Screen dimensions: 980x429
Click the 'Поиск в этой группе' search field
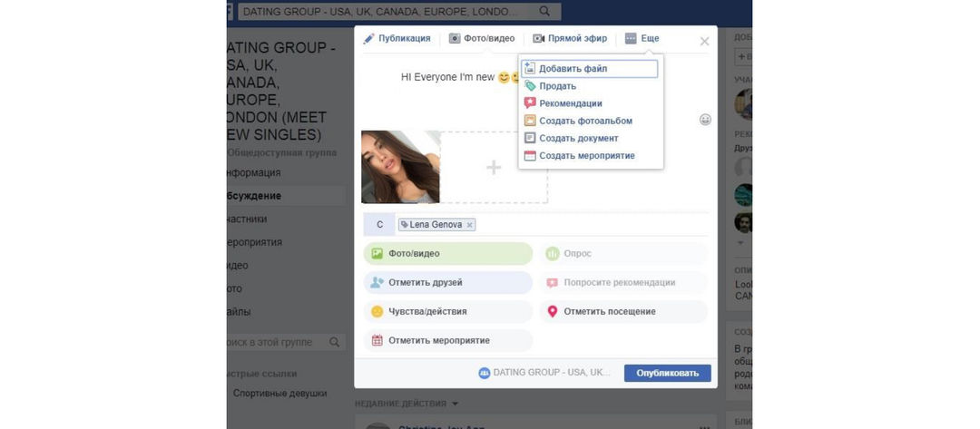(x=275, y=342)
